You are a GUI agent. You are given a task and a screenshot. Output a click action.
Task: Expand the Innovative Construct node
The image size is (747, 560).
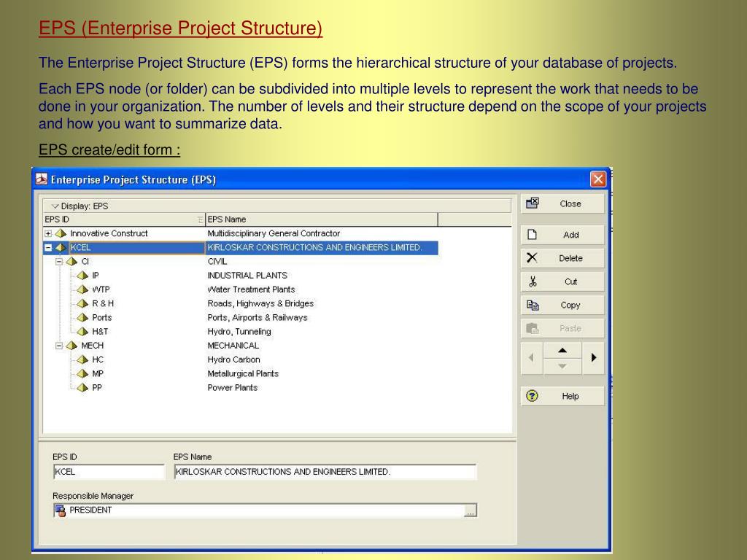48,233
